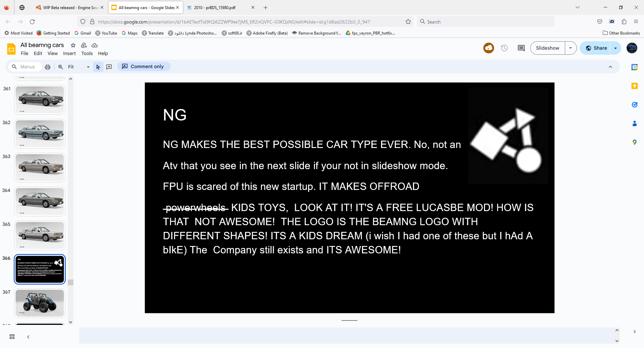Viewport: 644px width, 348px height.
Task: Click the orange anonymous viewer avatar
Action: pyautogui.click(x=489, y=48)
